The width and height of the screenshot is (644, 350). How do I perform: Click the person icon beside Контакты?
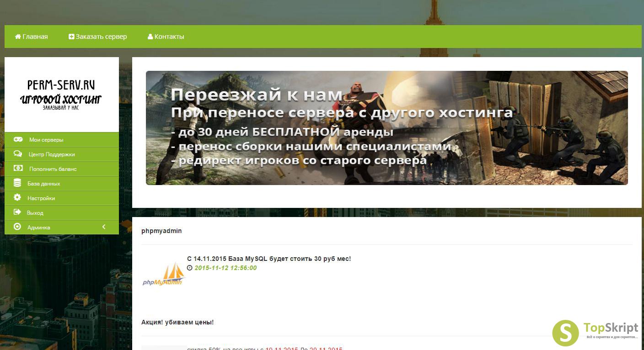150,37
